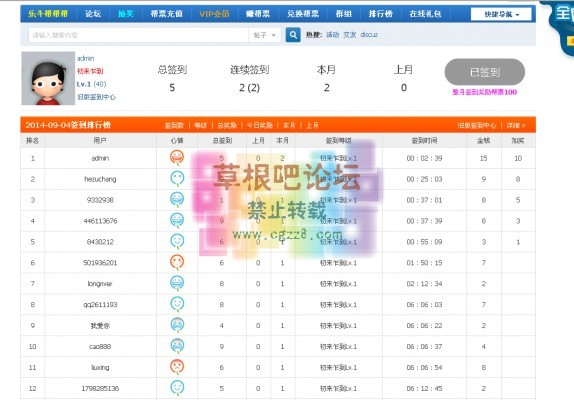
Task: Click the mood face in hezuchang's row
Action: (x=177, y=178)
